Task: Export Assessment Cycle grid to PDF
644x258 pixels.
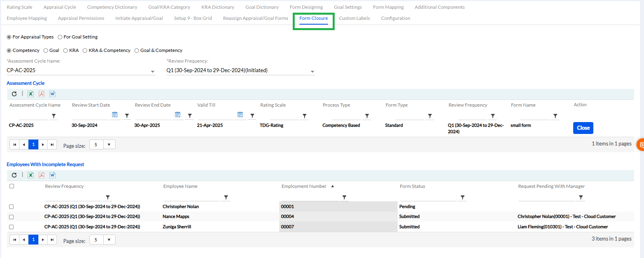Action: pyautogui.click(x=41, y=94)
